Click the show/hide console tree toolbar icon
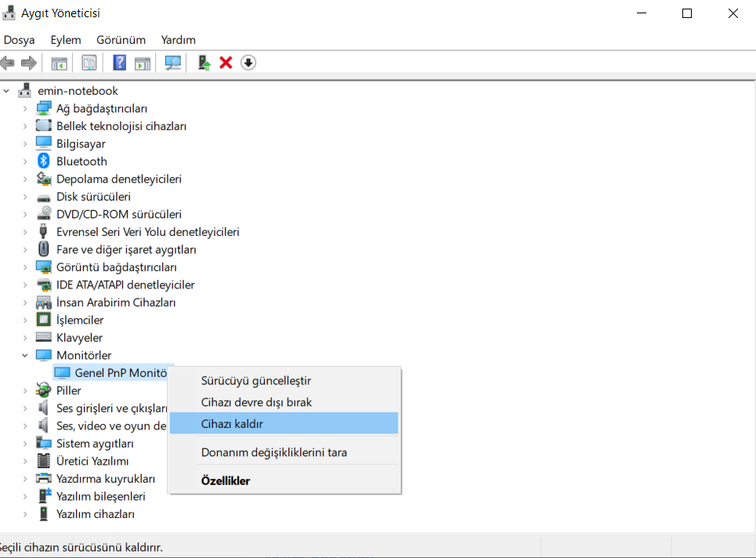 click(x=60, y=63)
